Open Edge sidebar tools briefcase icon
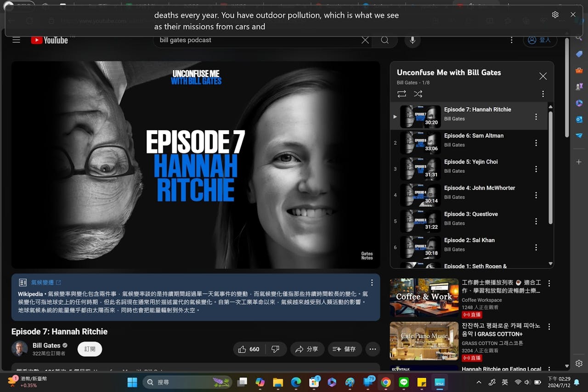Viewport: 588px width, 392px height. [x=579, y=70]
